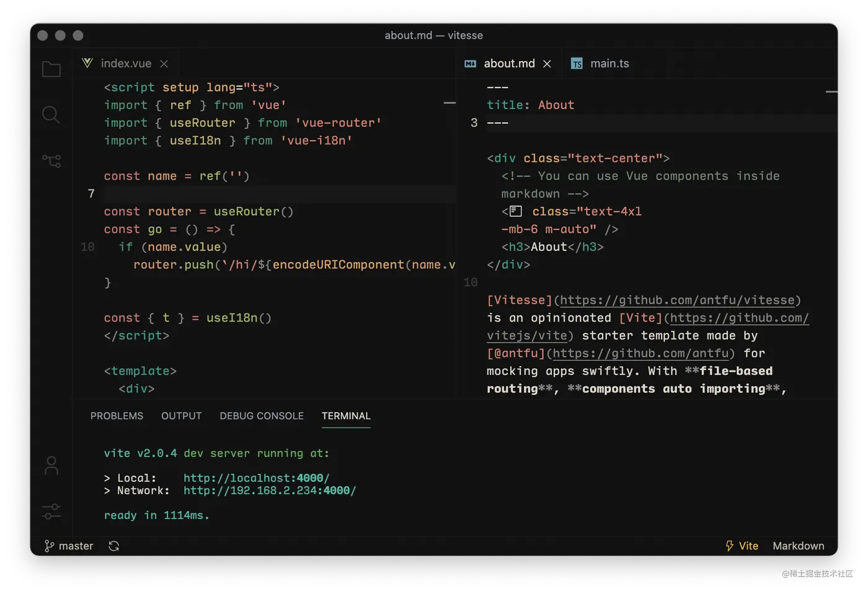868x593 pixels.
Task: Open the settings sliders icon in sidebar
Action: point(51,512)
